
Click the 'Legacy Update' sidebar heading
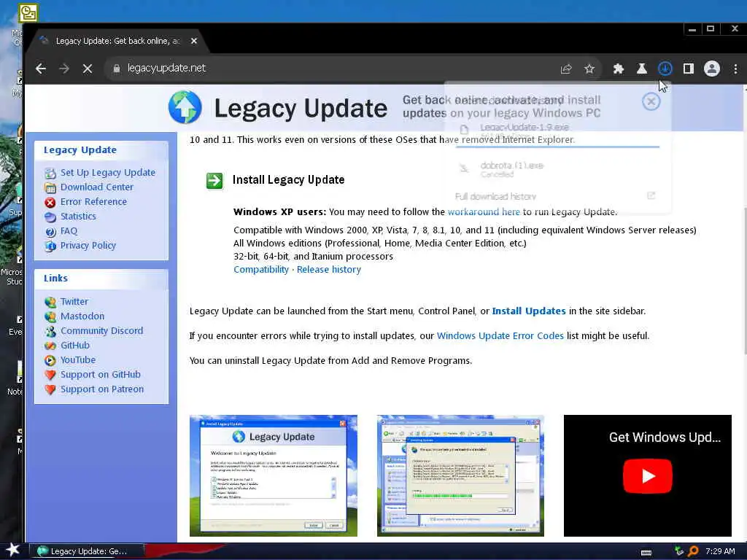pos(80,150)
